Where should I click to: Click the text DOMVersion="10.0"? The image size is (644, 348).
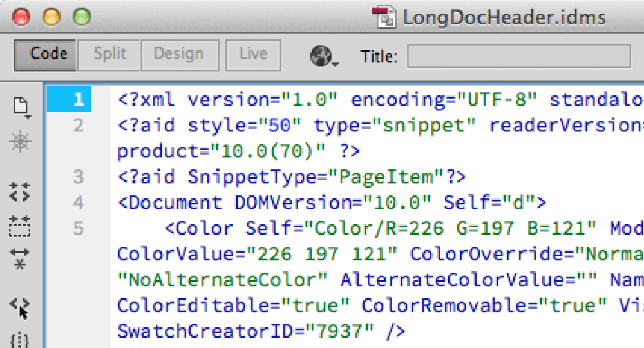333,202
